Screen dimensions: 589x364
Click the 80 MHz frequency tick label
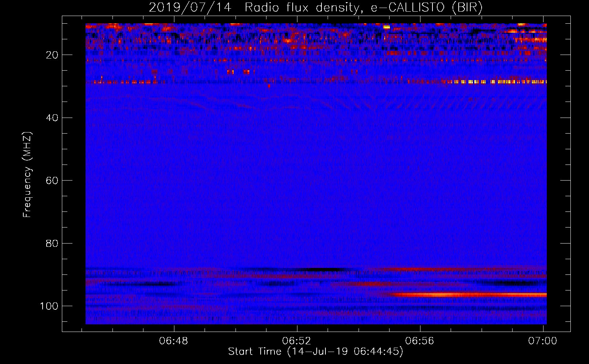[x=52, y=243]
